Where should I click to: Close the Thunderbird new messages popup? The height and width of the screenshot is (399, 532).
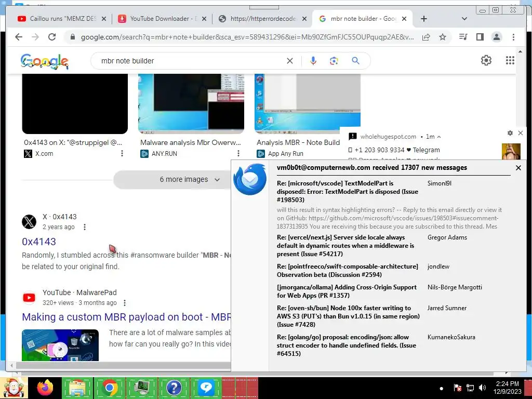[x=518, y=168]
